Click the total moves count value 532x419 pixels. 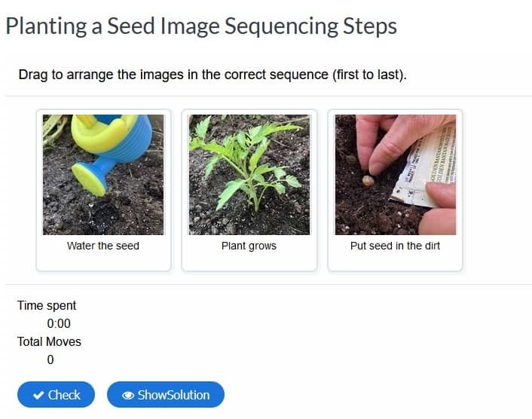point(50,359)
